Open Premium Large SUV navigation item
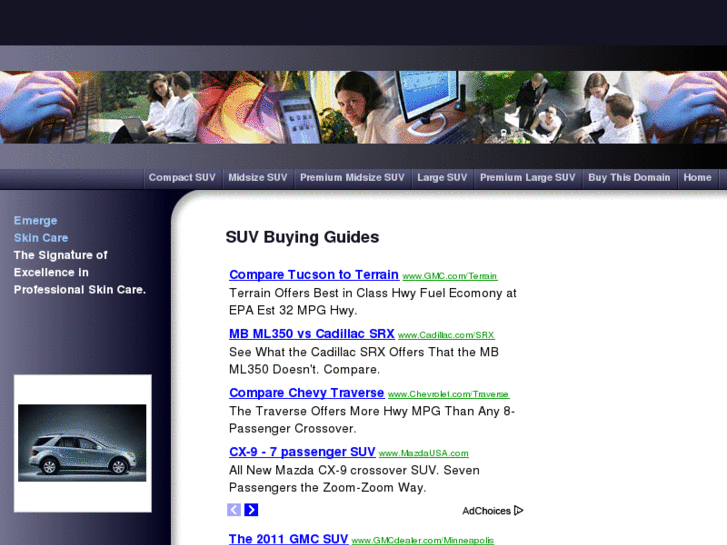 coord(528,178)
